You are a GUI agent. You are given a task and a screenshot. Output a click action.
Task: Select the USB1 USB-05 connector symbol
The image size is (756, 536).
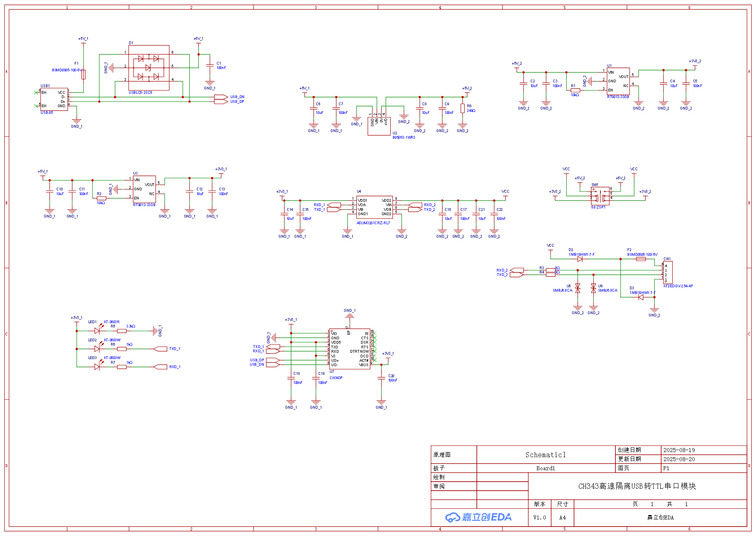click(54, 99)
